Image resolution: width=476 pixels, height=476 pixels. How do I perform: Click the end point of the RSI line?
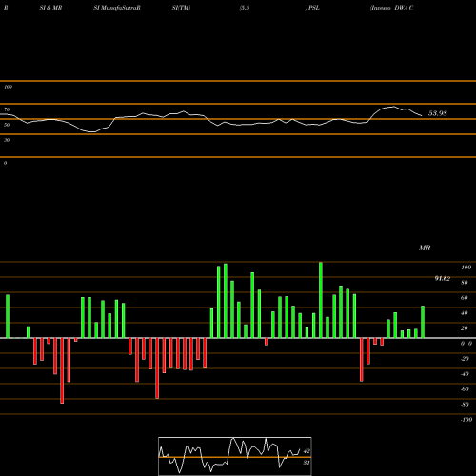coord(422,116)
